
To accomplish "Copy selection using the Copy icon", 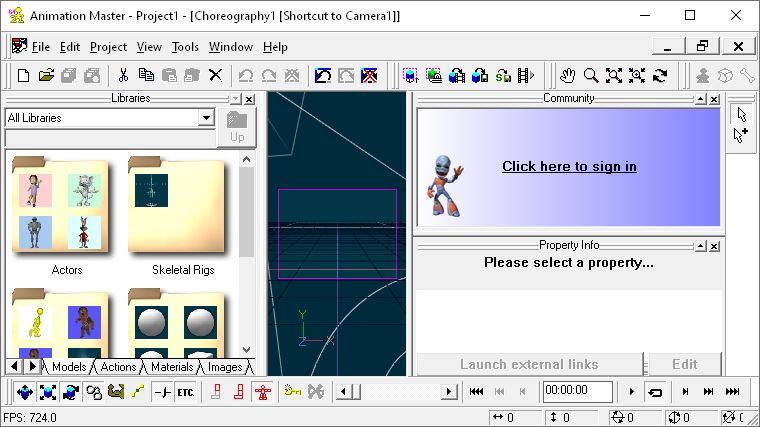I will point(146,76).
